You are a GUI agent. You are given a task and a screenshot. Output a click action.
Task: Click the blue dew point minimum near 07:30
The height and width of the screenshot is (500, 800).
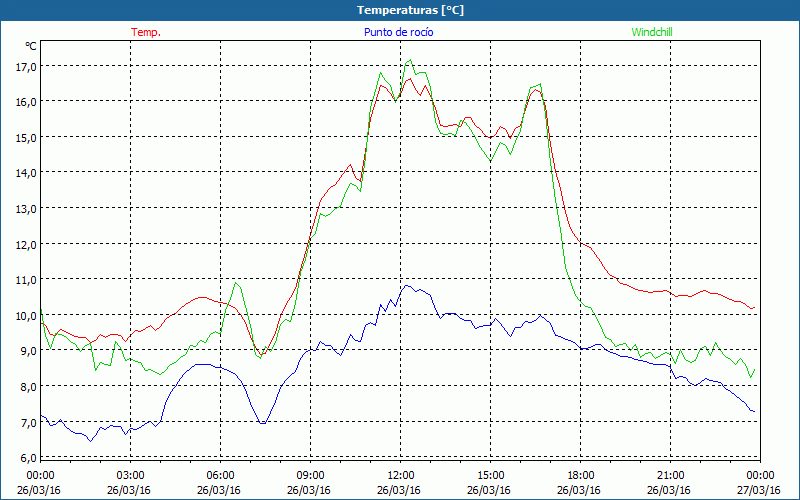[262, 423]
